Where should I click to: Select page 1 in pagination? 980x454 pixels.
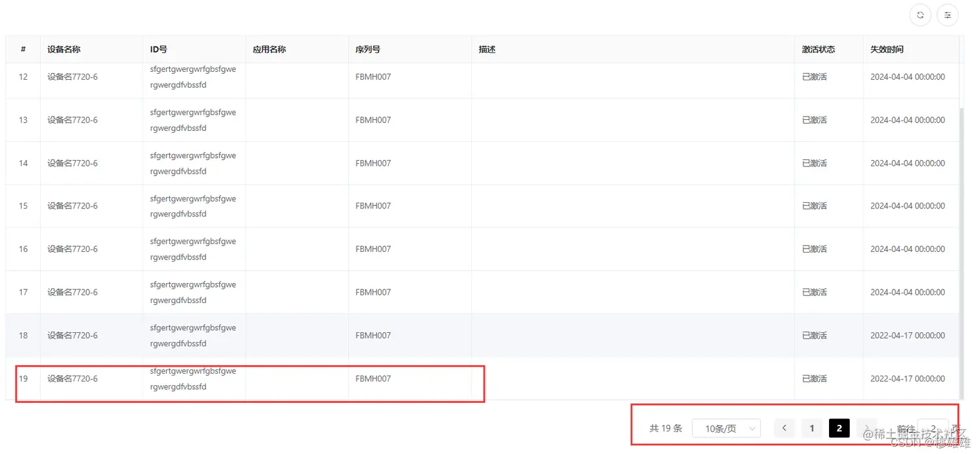(811, 428)
